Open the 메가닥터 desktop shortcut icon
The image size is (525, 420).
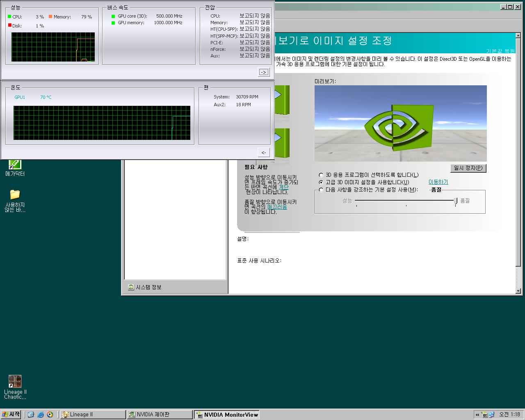point(15,164)
